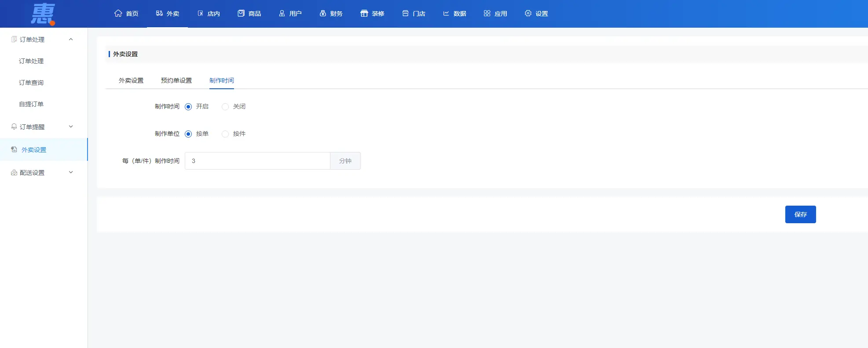Switch to the 预约单设置 tab

coord(176,80)
